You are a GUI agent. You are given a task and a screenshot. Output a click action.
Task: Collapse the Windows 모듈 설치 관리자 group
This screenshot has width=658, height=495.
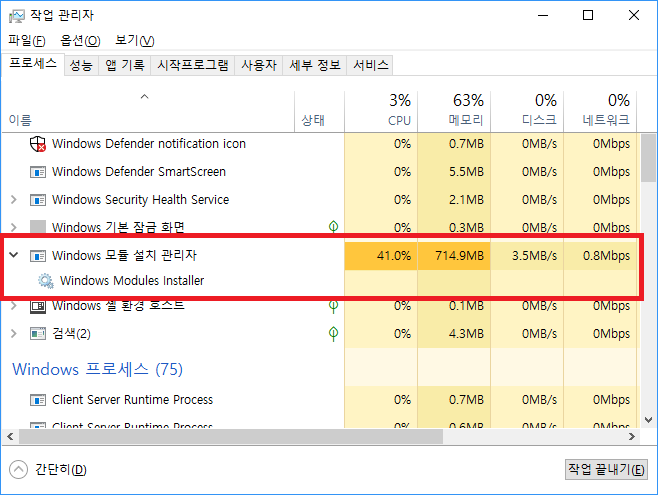tap(14, 255)
